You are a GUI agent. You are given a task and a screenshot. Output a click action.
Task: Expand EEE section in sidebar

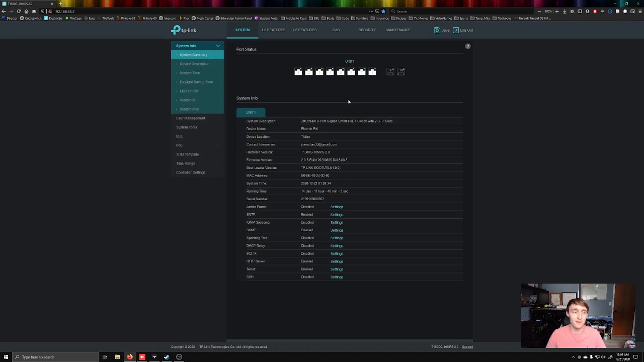click(x=197, y=136)
